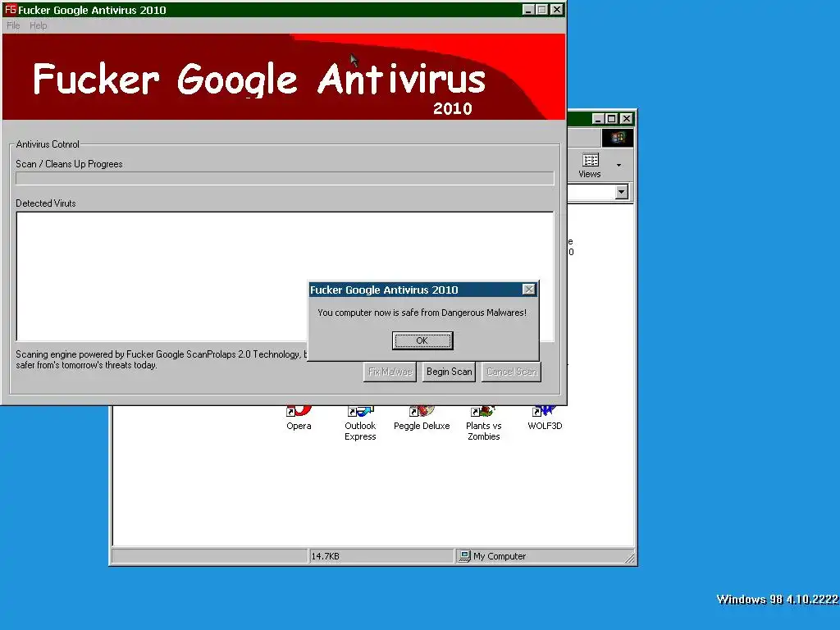Click the disabled Cancel Scan button
This screenshot has width=840, height=630.
pos(511,372)
